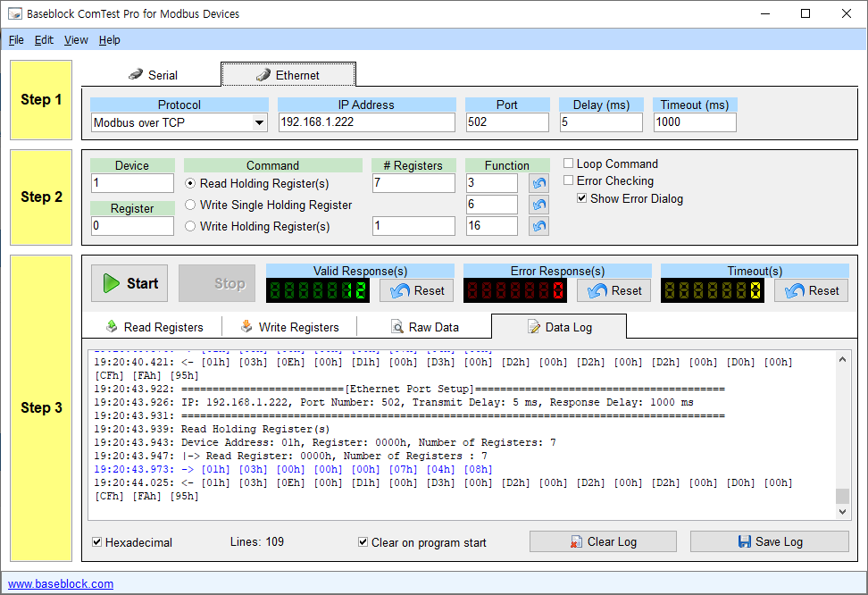The width and height of the screenshot is (868, 595).
Task: Select Write Holding Register(s) radio option
Action: click(x=190, y=226)
